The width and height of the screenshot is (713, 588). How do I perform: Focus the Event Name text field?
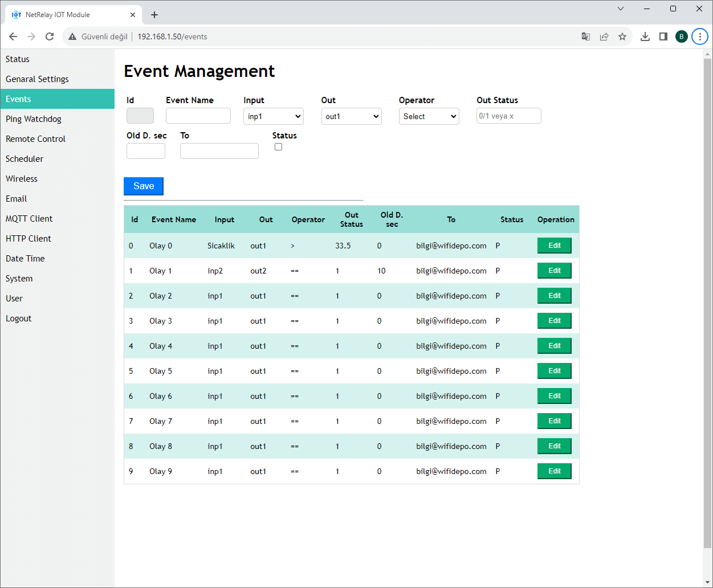click(x=198, y=116)
